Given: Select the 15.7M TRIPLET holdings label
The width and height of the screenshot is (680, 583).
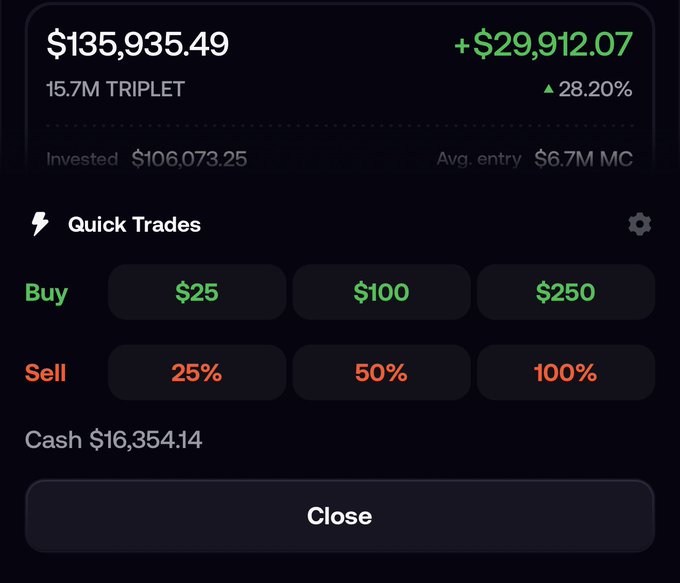Looking at the screenshot, I should (115, 89).
